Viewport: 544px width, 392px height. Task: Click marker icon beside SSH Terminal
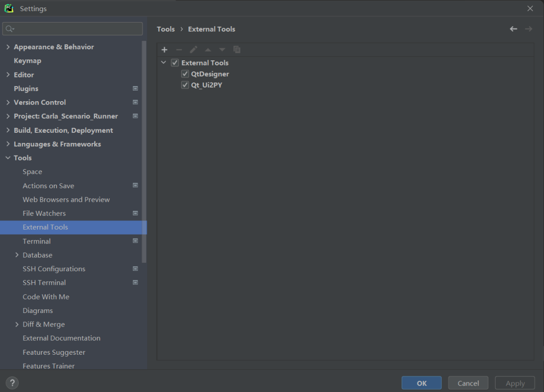(135, 282)
